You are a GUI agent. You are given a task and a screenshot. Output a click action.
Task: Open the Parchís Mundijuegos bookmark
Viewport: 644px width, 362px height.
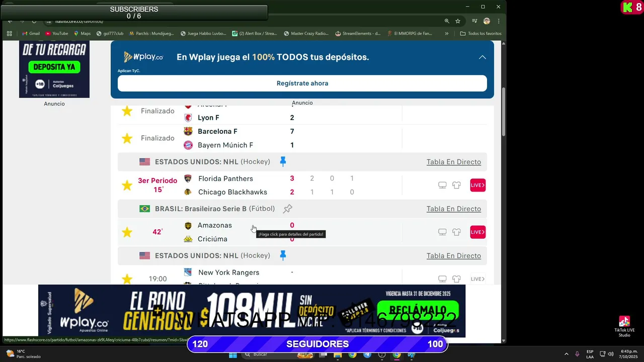151,34
